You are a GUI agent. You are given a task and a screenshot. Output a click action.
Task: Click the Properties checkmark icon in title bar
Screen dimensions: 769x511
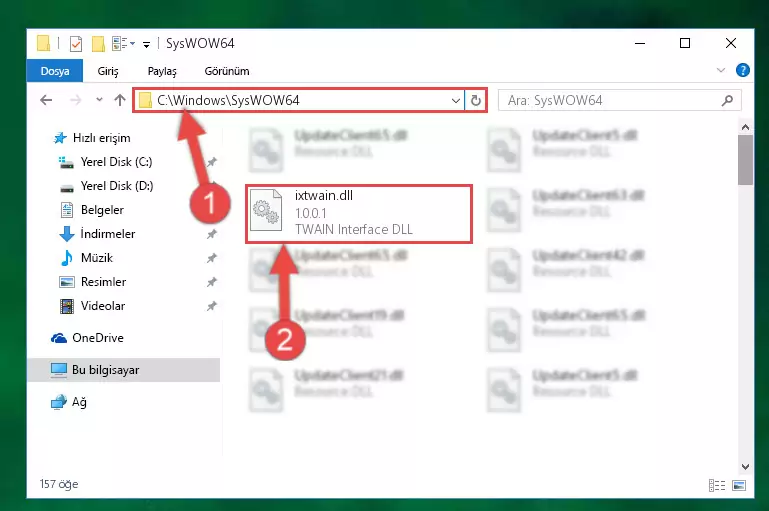point(76,44)
